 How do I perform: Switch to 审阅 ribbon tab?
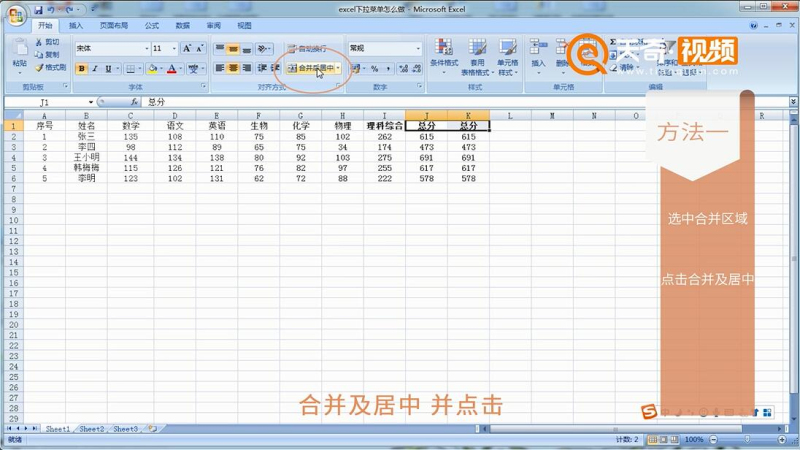click(214, 26)
